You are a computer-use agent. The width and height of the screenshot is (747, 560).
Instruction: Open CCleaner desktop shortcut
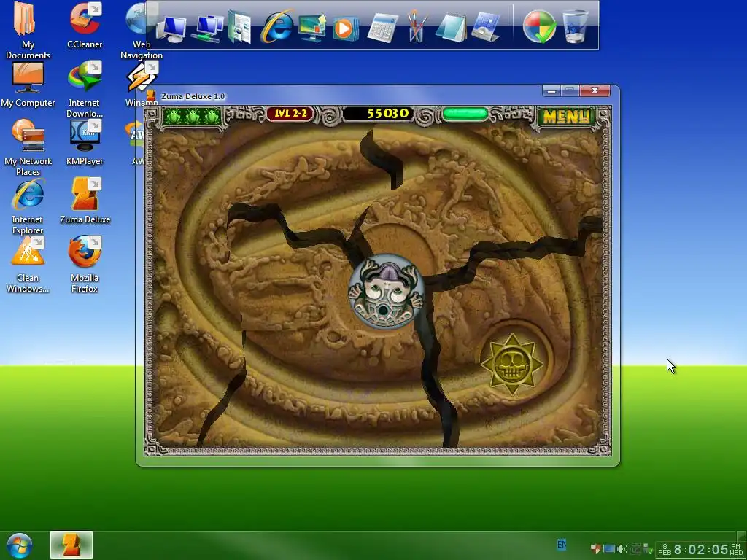coord(85,26)
